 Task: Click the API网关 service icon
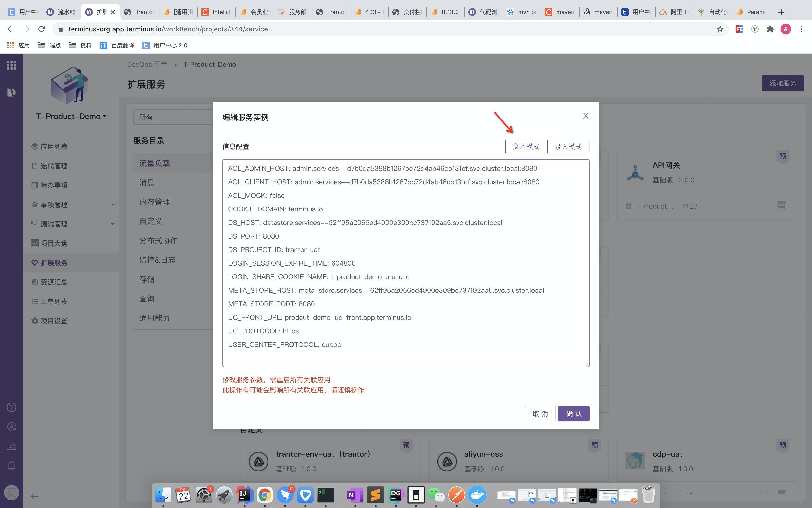[x=635, y=173]
